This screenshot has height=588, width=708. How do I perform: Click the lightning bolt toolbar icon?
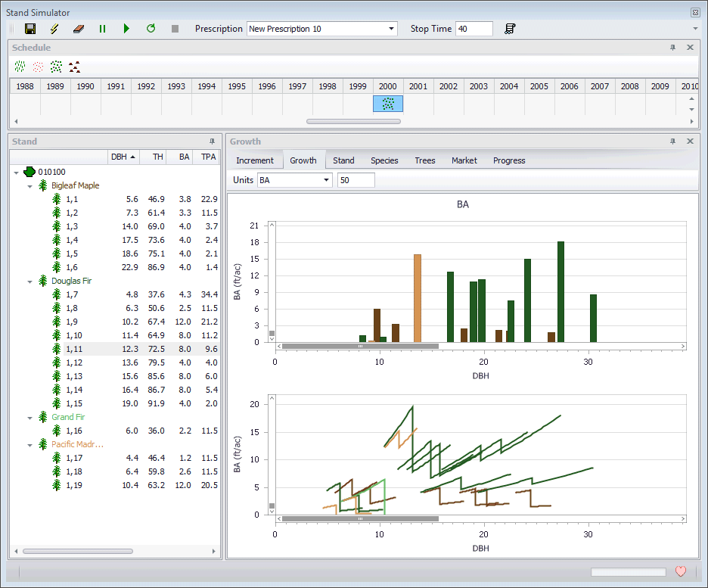tap(54, 29)
